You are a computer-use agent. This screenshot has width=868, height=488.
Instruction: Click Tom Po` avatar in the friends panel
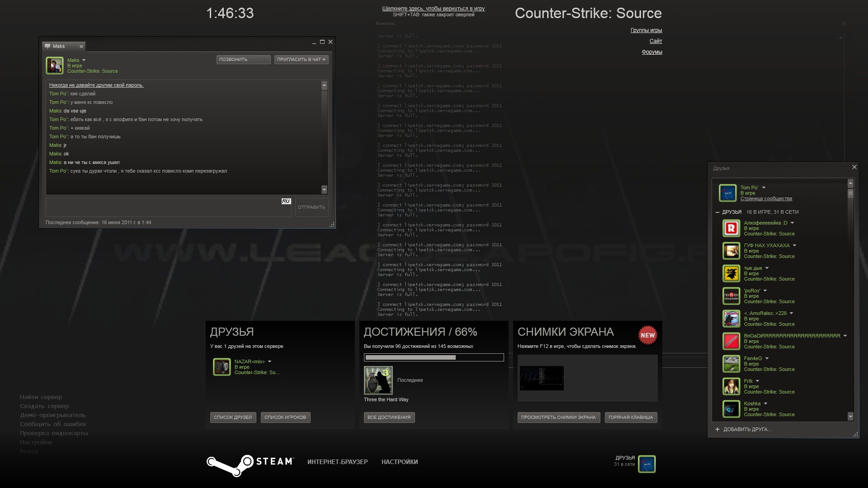pos(728,193)
